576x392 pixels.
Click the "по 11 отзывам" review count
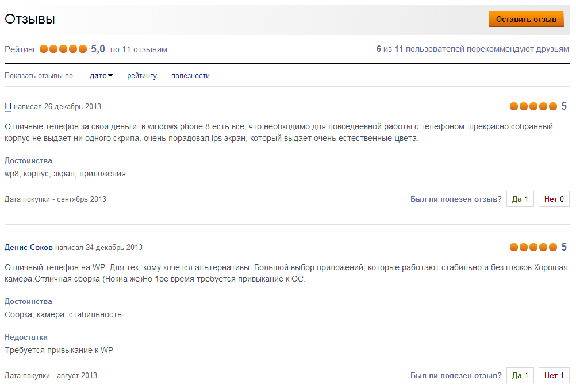click(x=139, y=49)
